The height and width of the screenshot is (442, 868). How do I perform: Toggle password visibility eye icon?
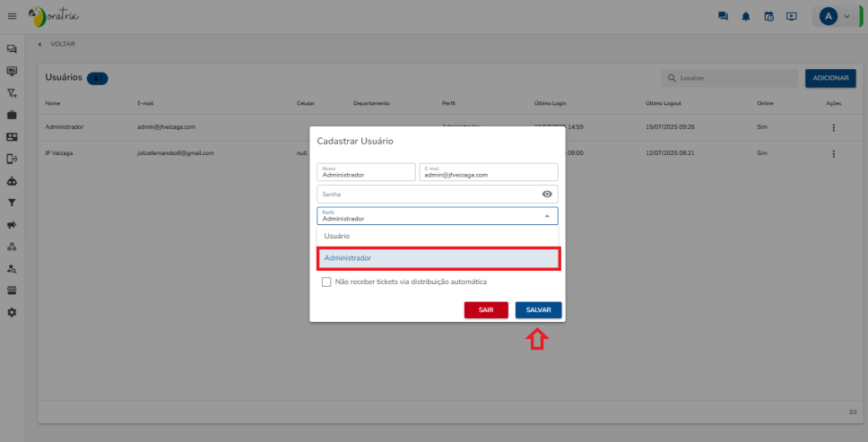click(x=547, y=194)
